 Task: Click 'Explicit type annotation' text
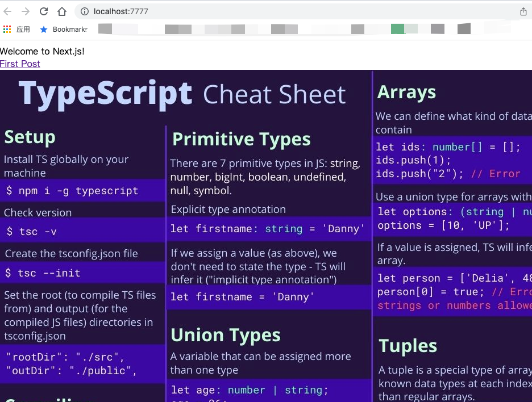point(228,210)
